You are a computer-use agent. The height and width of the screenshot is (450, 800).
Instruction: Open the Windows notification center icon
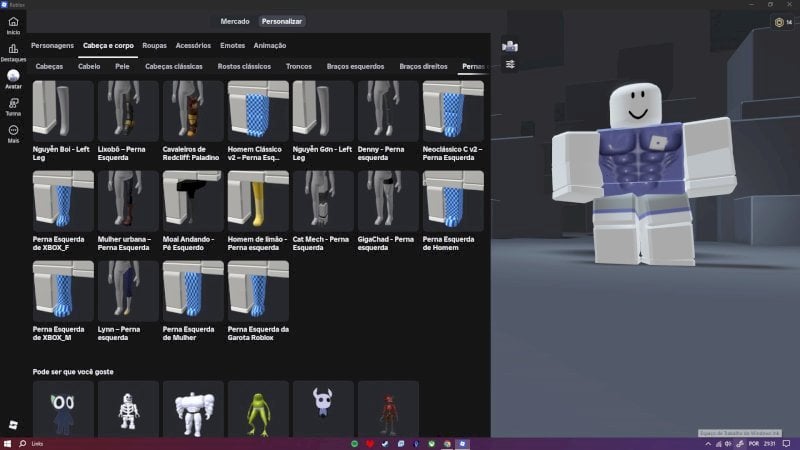tap(787, 444)
